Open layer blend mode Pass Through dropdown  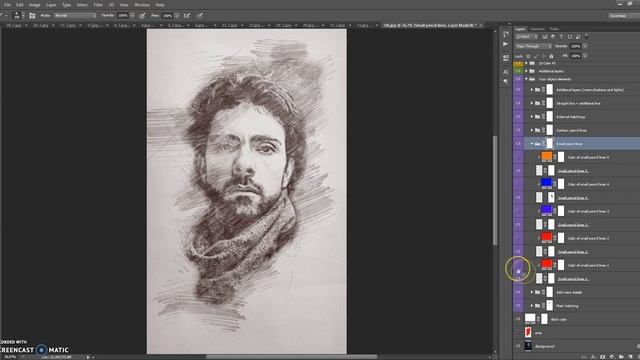533,46
